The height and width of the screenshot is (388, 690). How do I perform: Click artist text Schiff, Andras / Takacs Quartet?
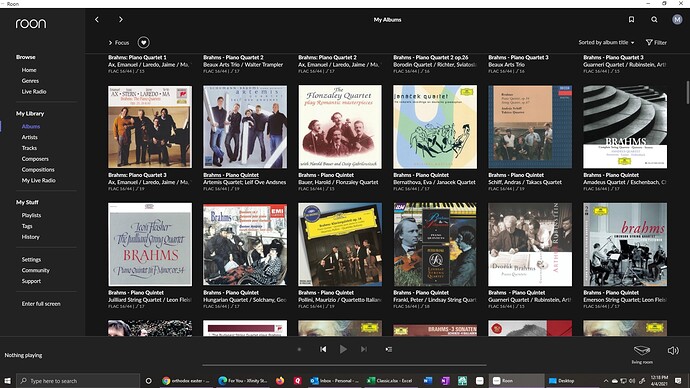pos(525,182)
